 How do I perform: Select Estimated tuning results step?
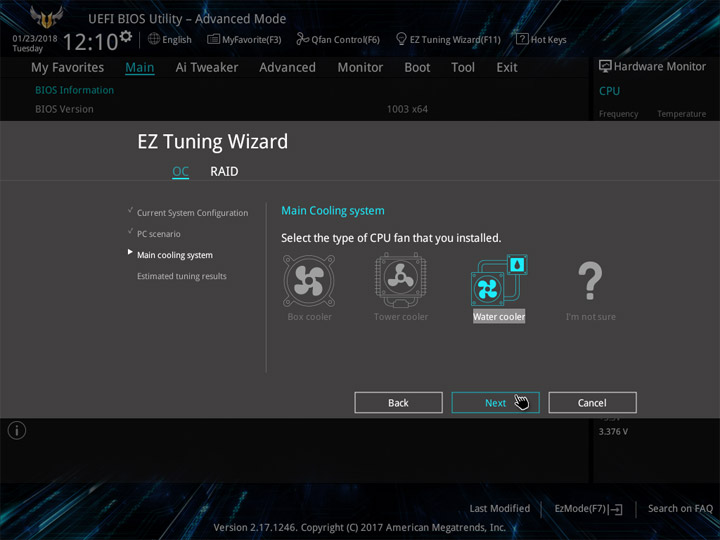pyautogui.click(x=181, y=276)
